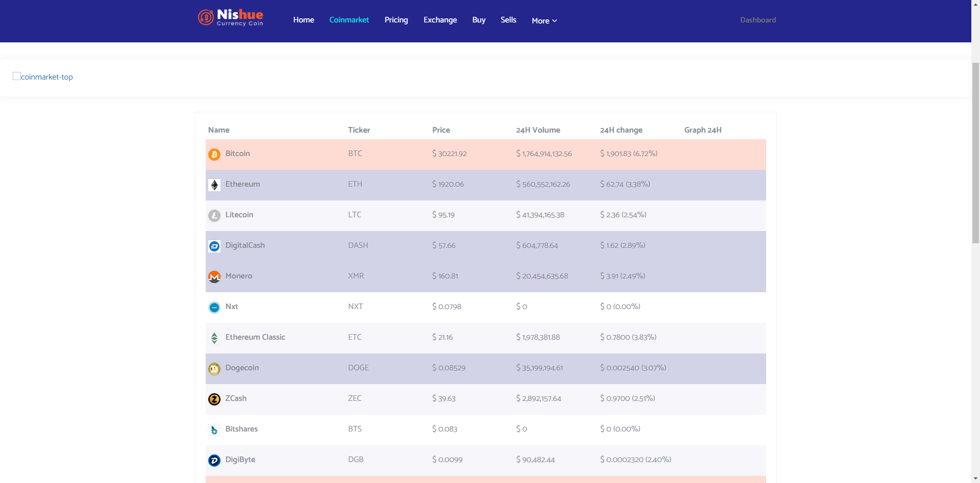Click the Sells navigation item
Image resolution: width=980 pixels, height=483 pixels.
click(x=508, y=20)
